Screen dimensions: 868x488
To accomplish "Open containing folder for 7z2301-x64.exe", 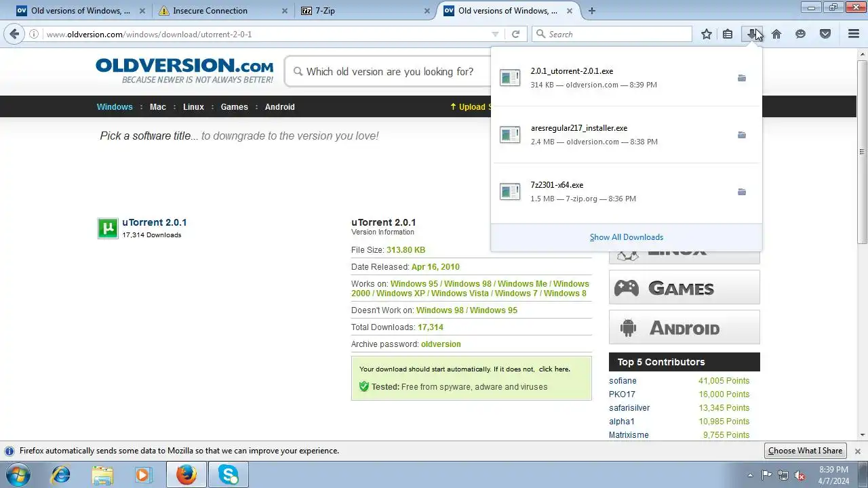I will (x=742, y=192).
